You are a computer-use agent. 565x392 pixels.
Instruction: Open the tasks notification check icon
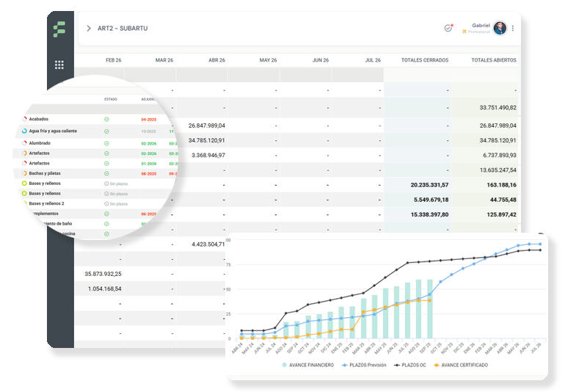[x=448, y=28]
